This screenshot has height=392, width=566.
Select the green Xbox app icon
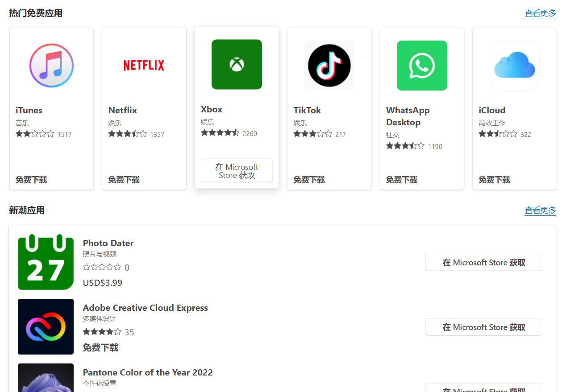coord(237,65)
